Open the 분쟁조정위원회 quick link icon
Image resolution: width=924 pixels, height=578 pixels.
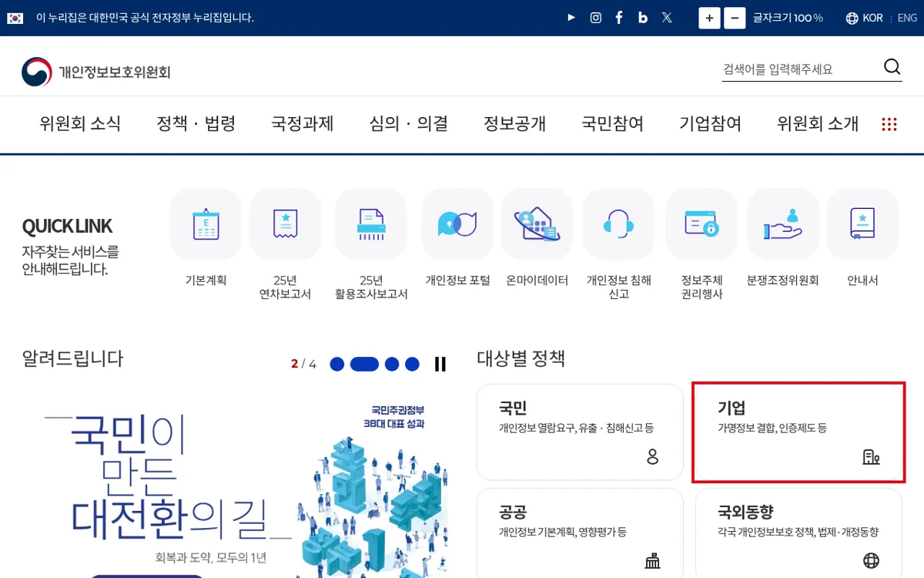coord(783,223)
